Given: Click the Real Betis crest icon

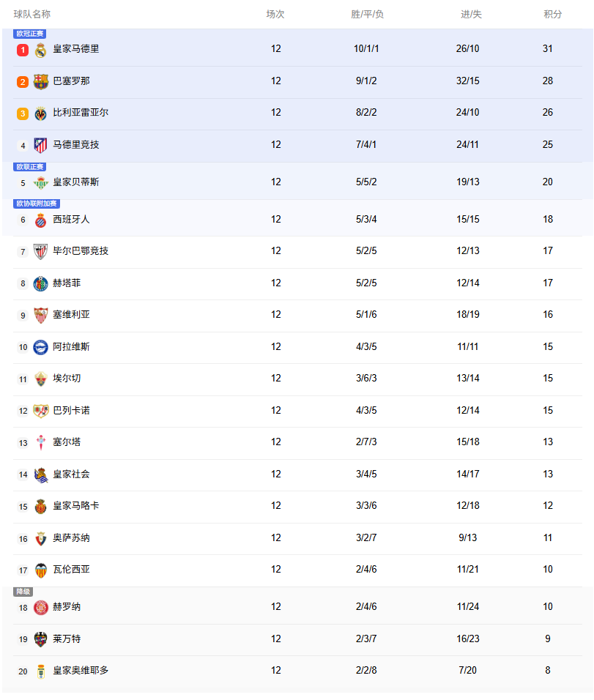Looking at the screenshot, I should pos(41,182).
